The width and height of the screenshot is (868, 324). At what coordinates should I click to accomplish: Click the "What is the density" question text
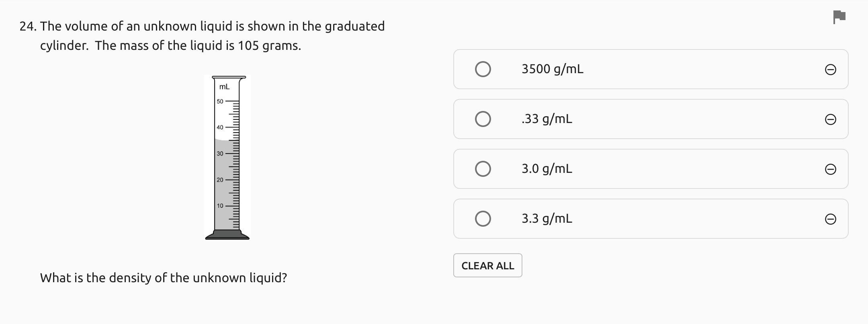pyautogui.click(x=163, y=278)
